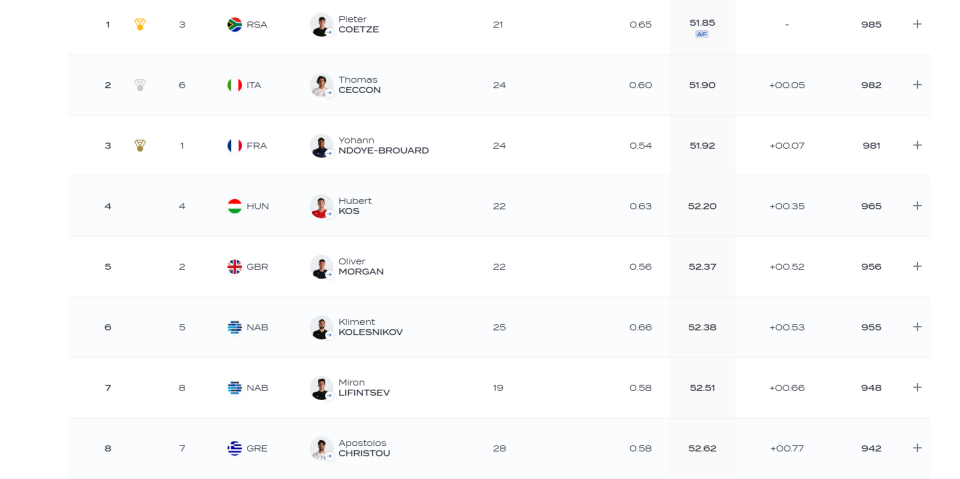
Task: Click the Greece flag icon
Action: pos(234,448)
